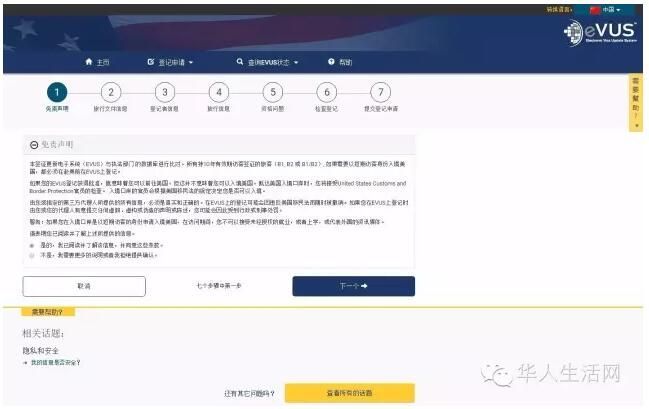Click the 隐私和安全 topic text
Image resolution: width=649 pixels, height=409 pixels.
(x=41, y=351)
